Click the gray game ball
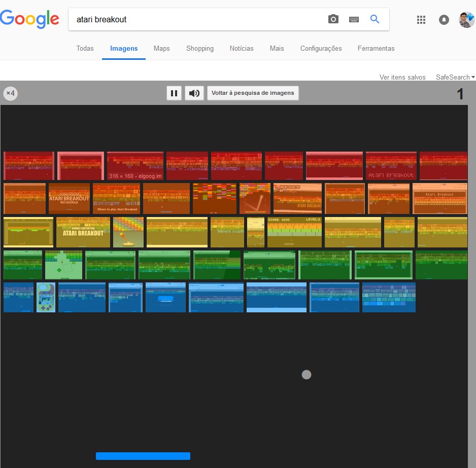Viewport: 476px width, 468px height. tap(307, 375)
